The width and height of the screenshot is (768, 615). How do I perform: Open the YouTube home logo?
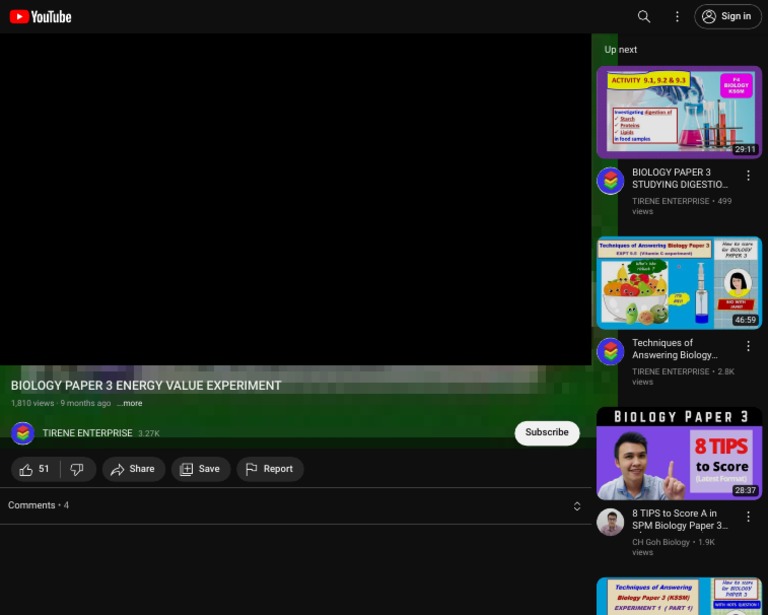[41, 16]
